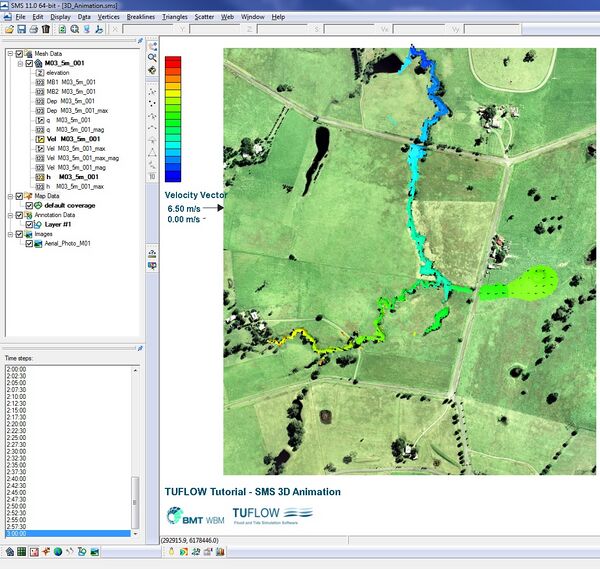Uncheck the default coverage checkbox
The width and height of the screenshot is (600, 569).
pyautogui.click(x=27, y=205)
